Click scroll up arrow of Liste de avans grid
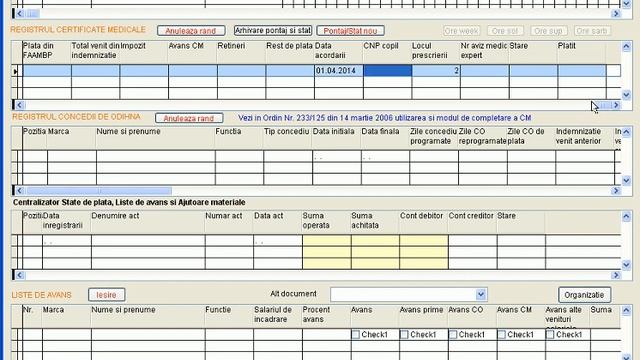The width and height of the screenshot is (640, 360). [x=627, y=311]
